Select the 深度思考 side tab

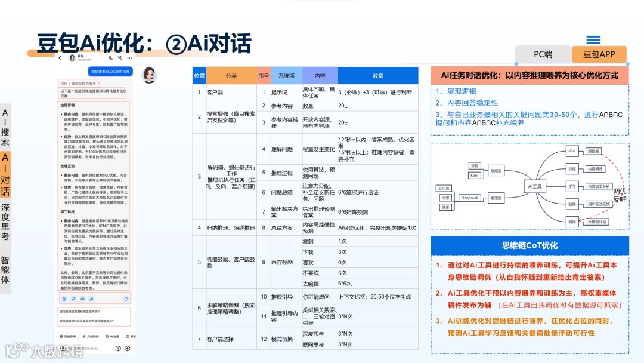pos(5,222)
